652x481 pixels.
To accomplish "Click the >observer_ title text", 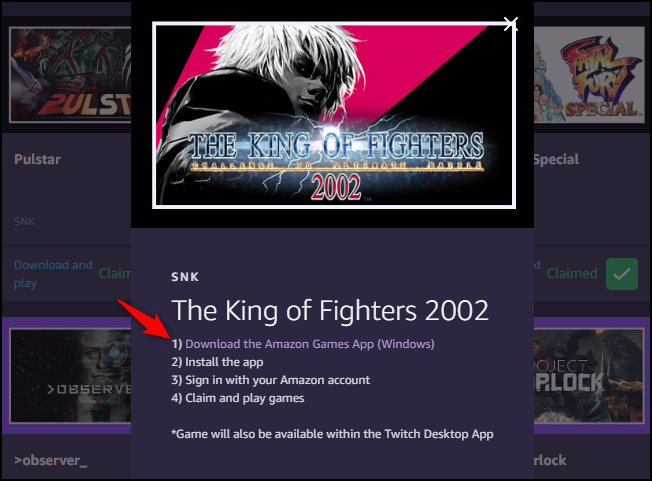I will click(51, 461).
